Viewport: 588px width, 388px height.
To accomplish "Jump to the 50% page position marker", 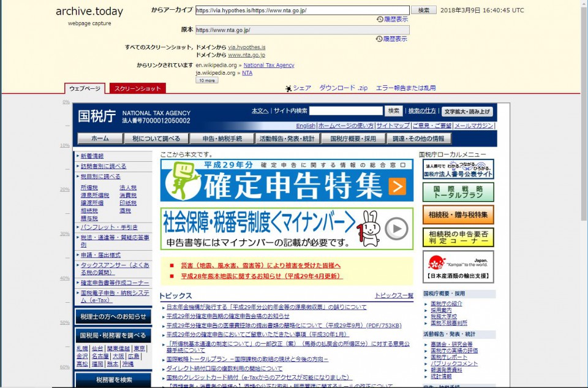I will coord(64,322).
